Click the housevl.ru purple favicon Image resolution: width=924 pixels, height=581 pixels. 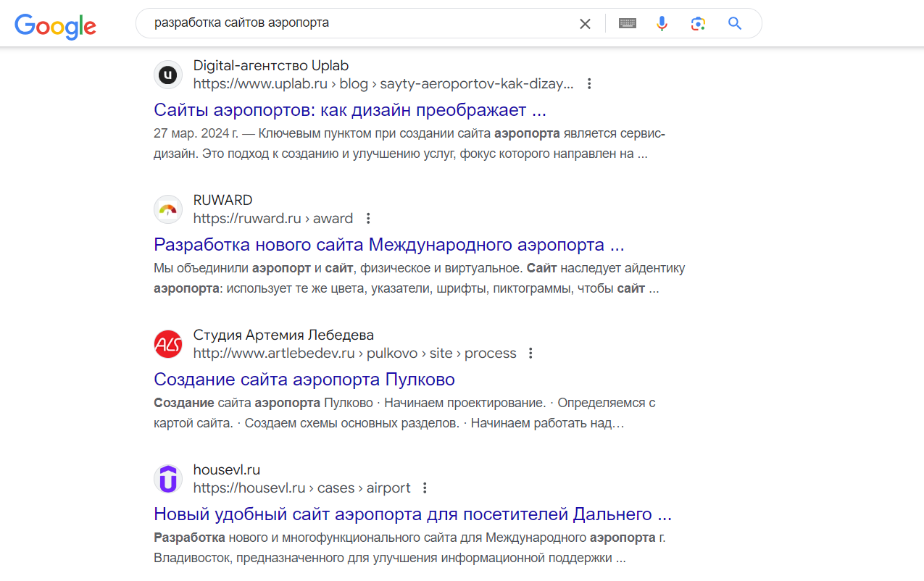[168, 479]
